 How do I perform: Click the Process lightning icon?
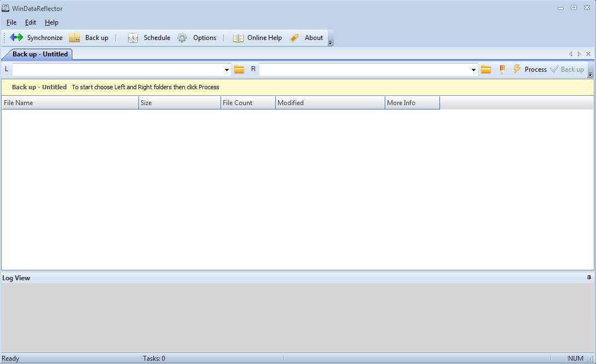517,69
